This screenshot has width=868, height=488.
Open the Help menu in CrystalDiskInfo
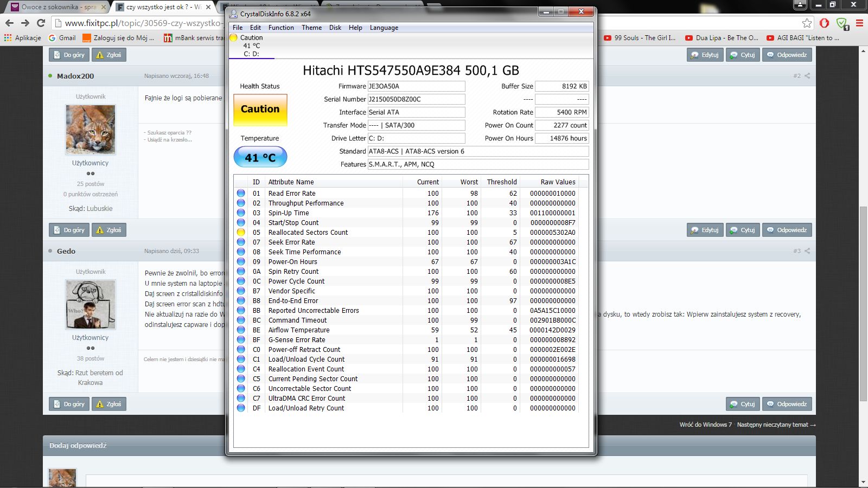click(355, 28)
